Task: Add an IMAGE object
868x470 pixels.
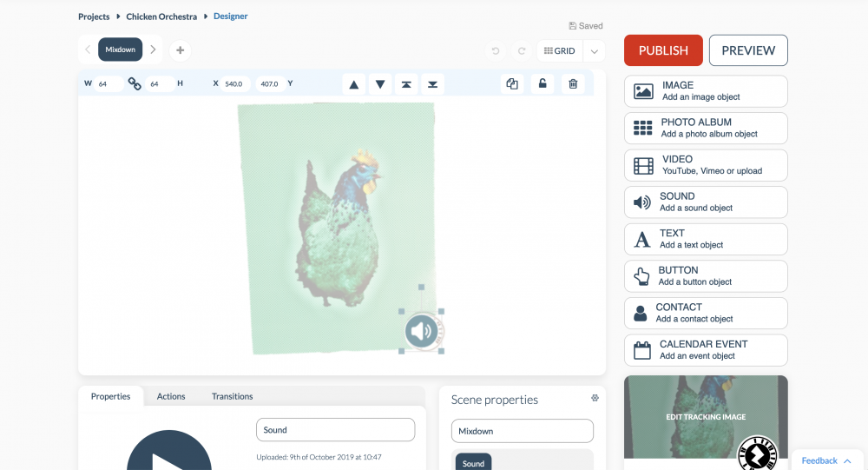Action: tap(706, 91)
